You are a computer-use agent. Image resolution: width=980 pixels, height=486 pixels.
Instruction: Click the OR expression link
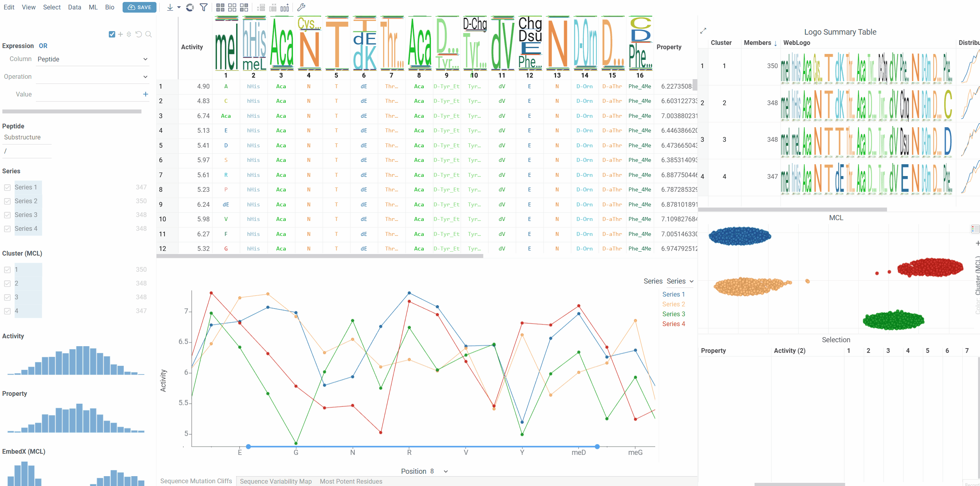43,46
